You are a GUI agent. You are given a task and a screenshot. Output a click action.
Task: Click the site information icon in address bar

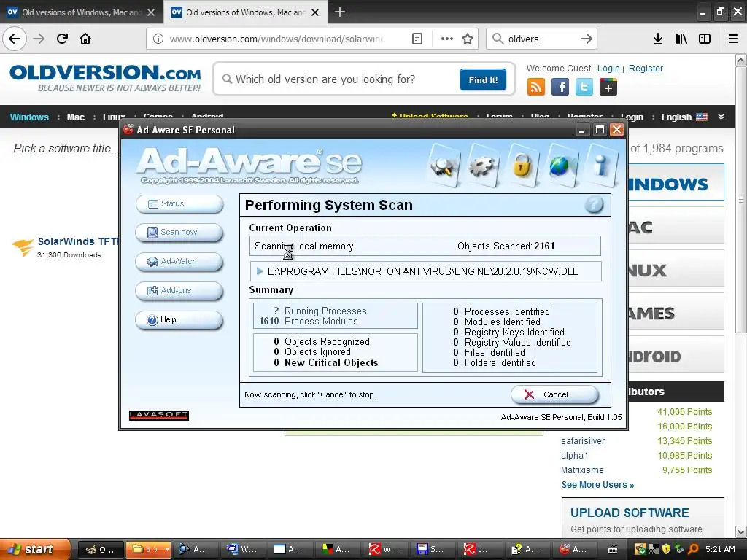click(x=158, y=39)
